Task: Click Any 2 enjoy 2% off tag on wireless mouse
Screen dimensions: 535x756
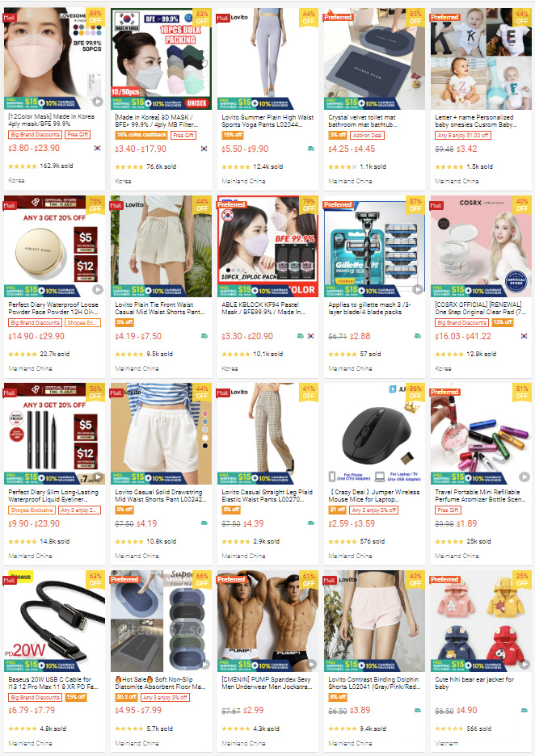Action: [374, 510]
